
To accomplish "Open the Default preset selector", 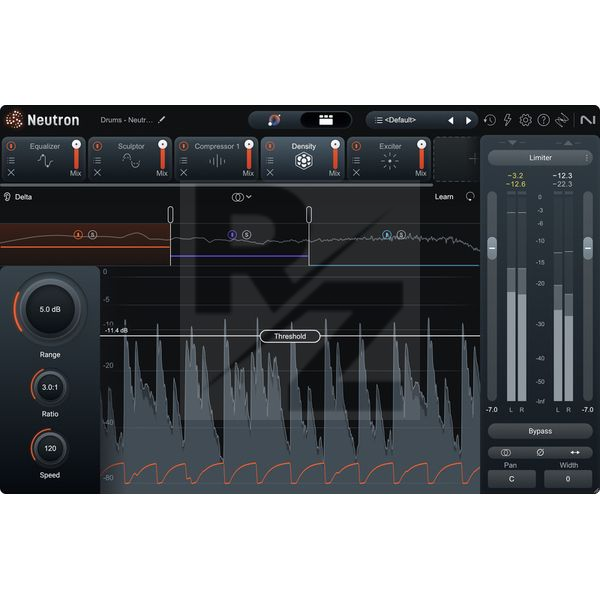I will [400, 120].
